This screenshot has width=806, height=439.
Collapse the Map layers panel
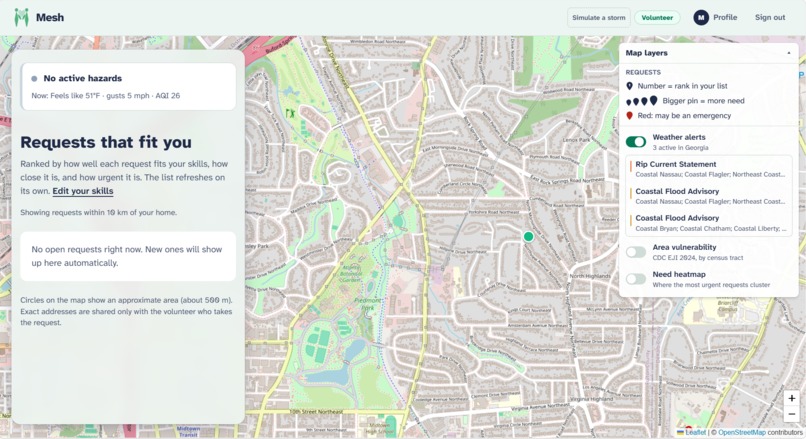789,53
